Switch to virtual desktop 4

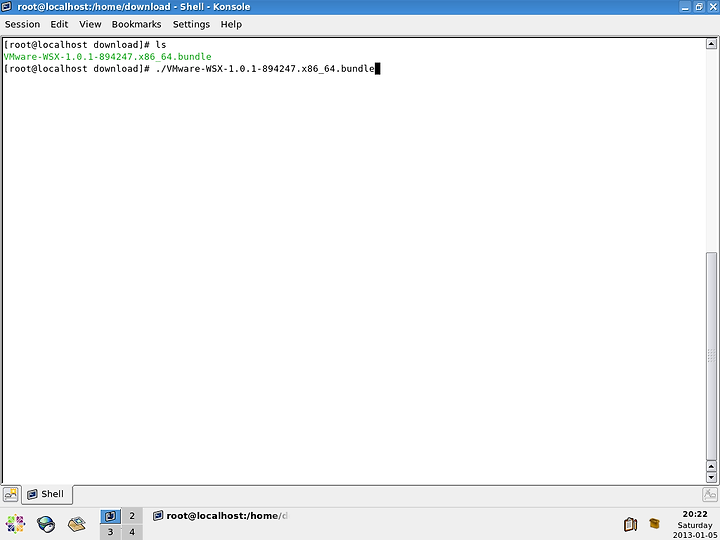pos(132,532)
